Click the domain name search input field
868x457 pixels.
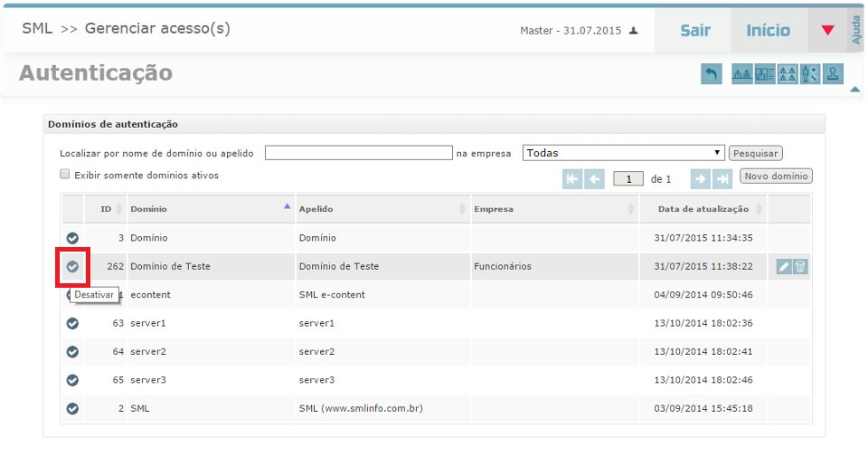358,153
